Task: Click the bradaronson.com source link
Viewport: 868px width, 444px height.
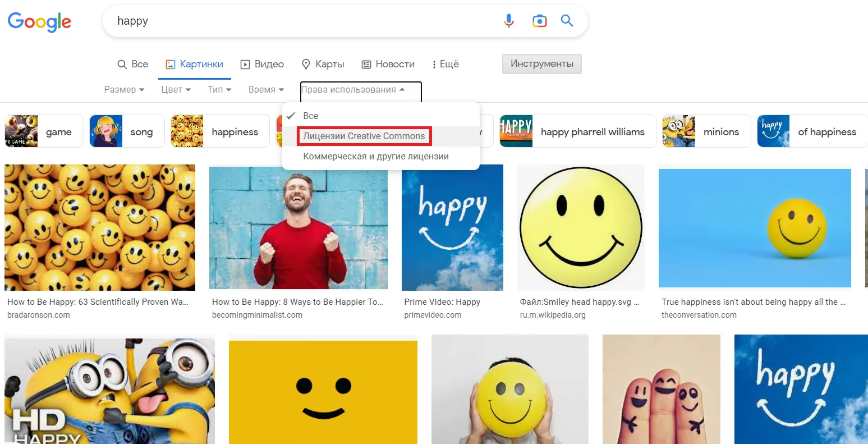Action: coord(39,315)
